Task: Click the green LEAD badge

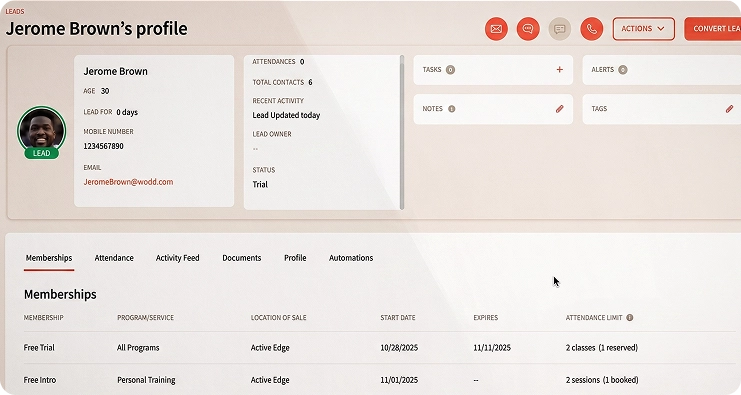Action: [x=42, y=153]
